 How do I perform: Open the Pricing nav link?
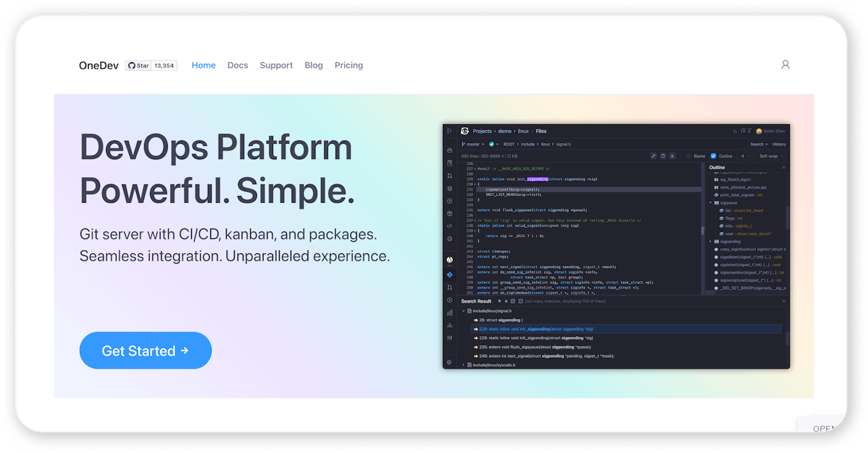[349, 65]
